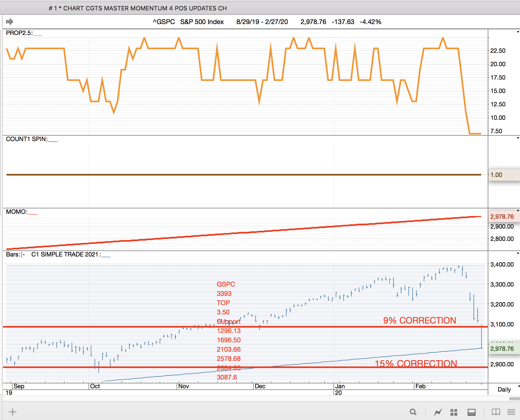Image resolution: width=520 pixels, height=420 pixels.
Task: Click the S&P 500 Index name text
Action: coord(202,22)
